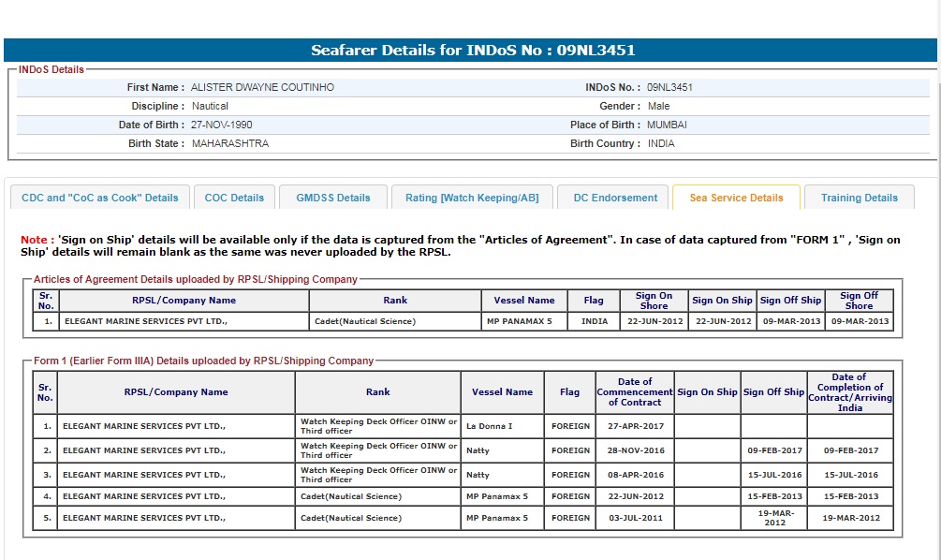This screenshot has width=941, height=560.
Task: Click the Sea Service Details tab
Action: click(736, 198)
